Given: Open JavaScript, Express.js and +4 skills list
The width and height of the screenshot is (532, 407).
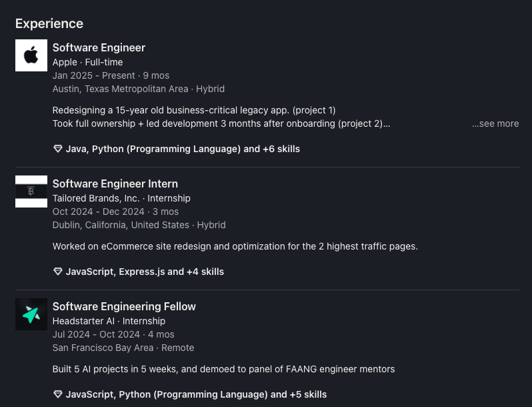Looking at the screenshot, I should point(145,272).
